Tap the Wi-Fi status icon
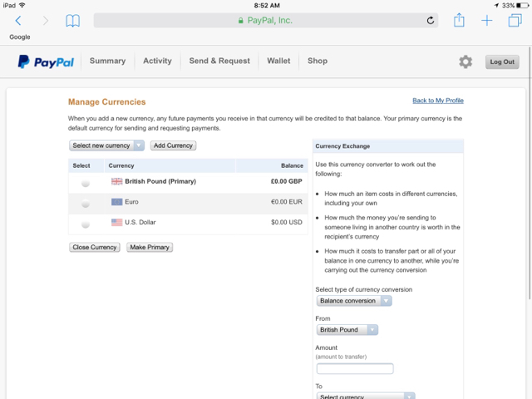The height and width of the screenshot is (399, 532). pos(22,5)
